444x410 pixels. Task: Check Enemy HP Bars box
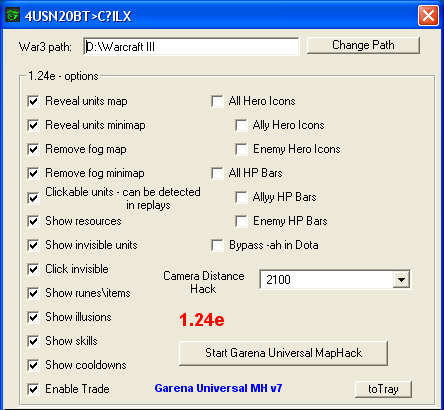[241, 221]
